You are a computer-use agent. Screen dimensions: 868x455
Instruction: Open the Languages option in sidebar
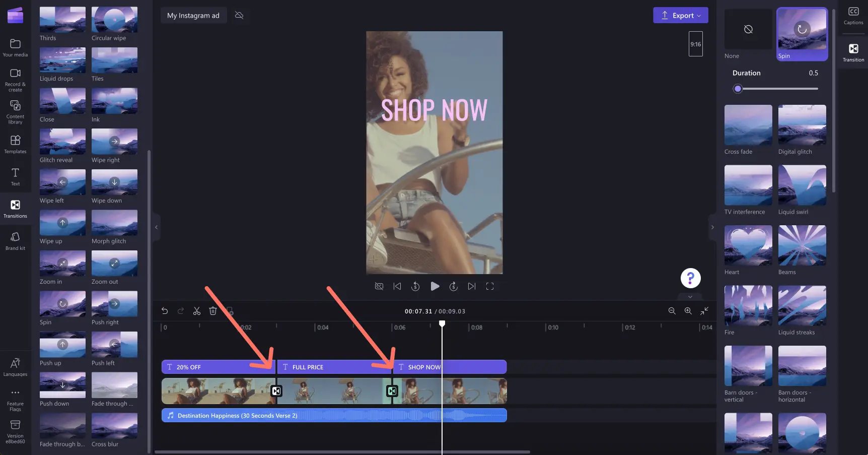tap(15, 367)
